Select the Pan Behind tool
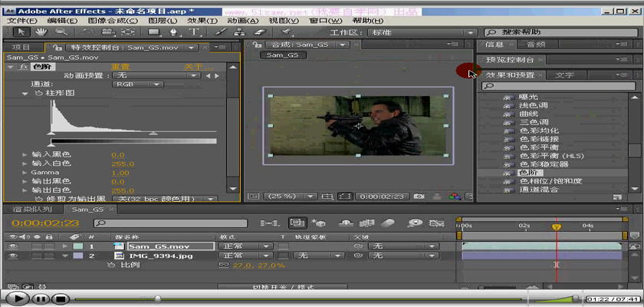Image resolution: width=644 pixels, height=307 pixels. pyautogui.click(x=130, y=32)
